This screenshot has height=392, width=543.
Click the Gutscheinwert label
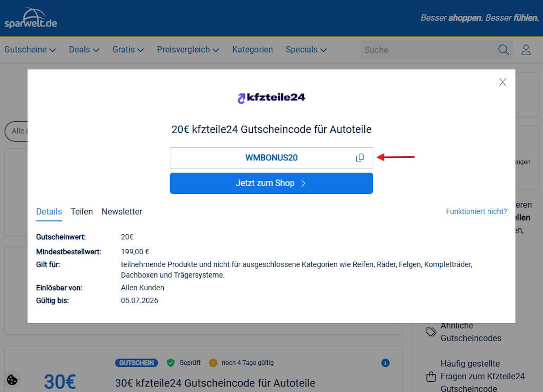61,237
